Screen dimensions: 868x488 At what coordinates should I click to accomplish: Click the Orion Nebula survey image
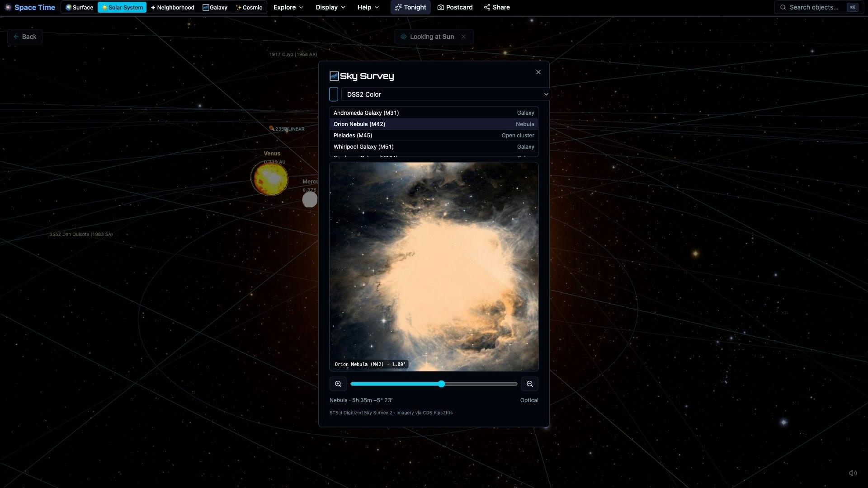pos(434,267)
